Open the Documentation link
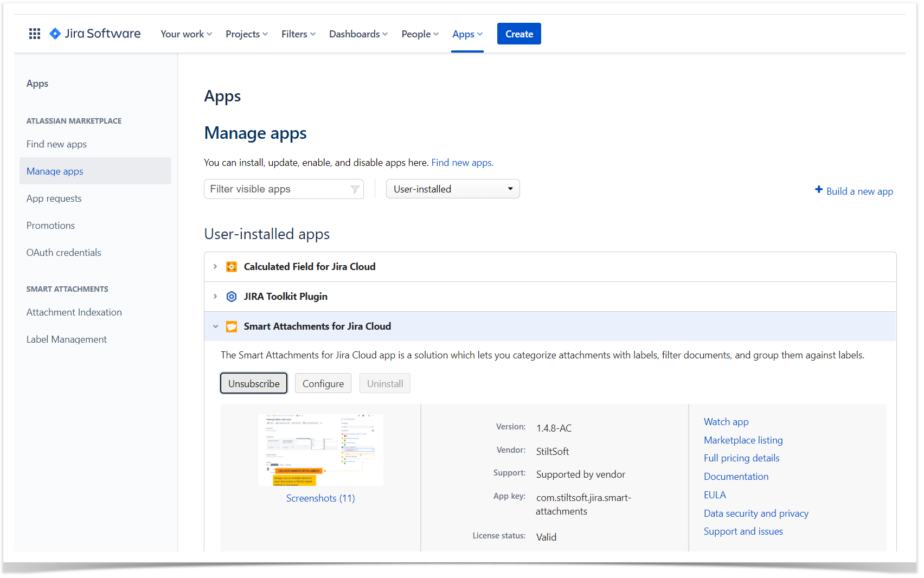This screenshot has height=578, width=924. coord(736,477)
